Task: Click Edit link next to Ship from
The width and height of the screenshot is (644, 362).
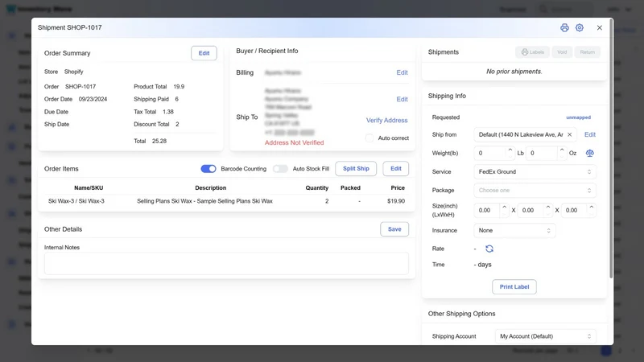Action: [590, 134]
